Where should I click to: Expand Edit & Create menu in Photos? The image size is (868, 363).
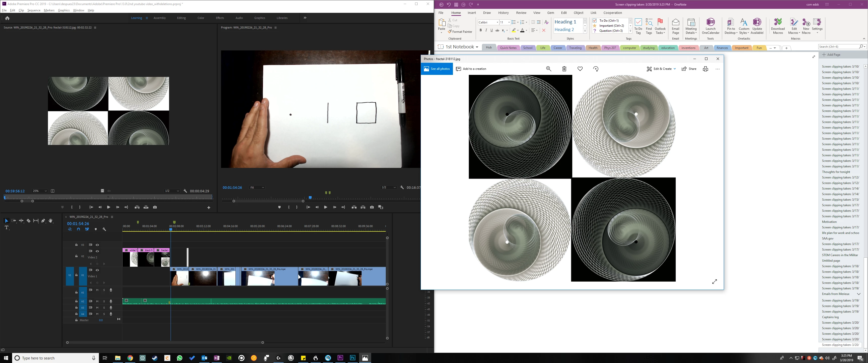[x=661, y=69]
